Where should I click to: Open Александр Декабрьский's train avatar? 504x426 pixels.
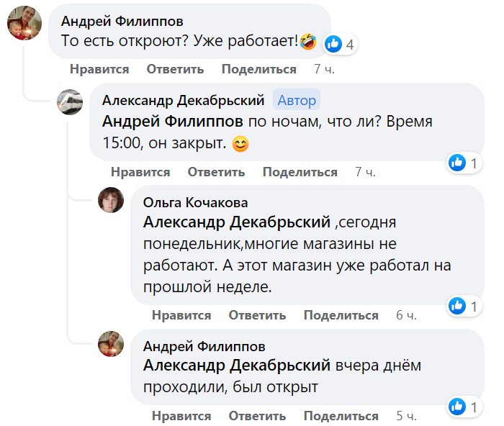pyautogui.click(x=70, y=101)
